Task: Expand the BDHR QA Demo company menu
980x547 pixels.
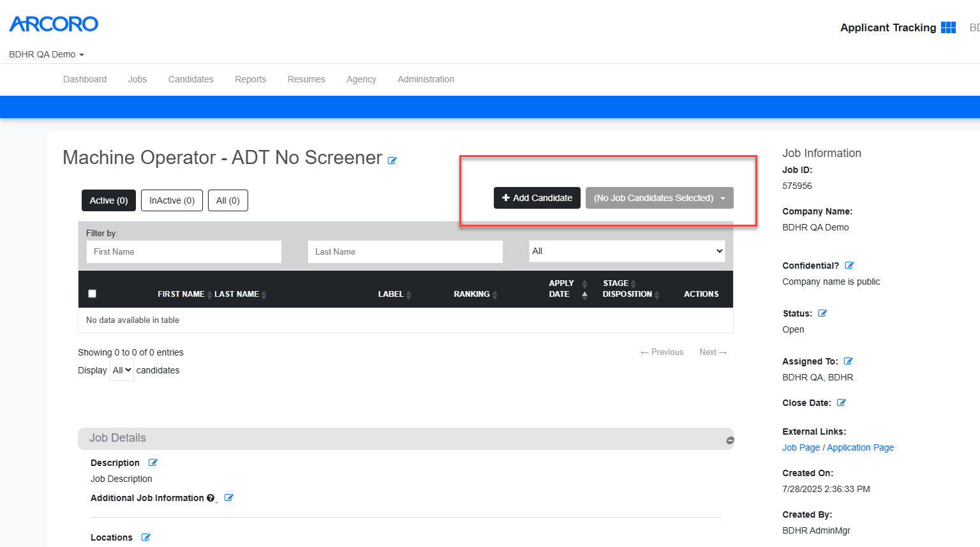Action: click(x=46, y=54)
